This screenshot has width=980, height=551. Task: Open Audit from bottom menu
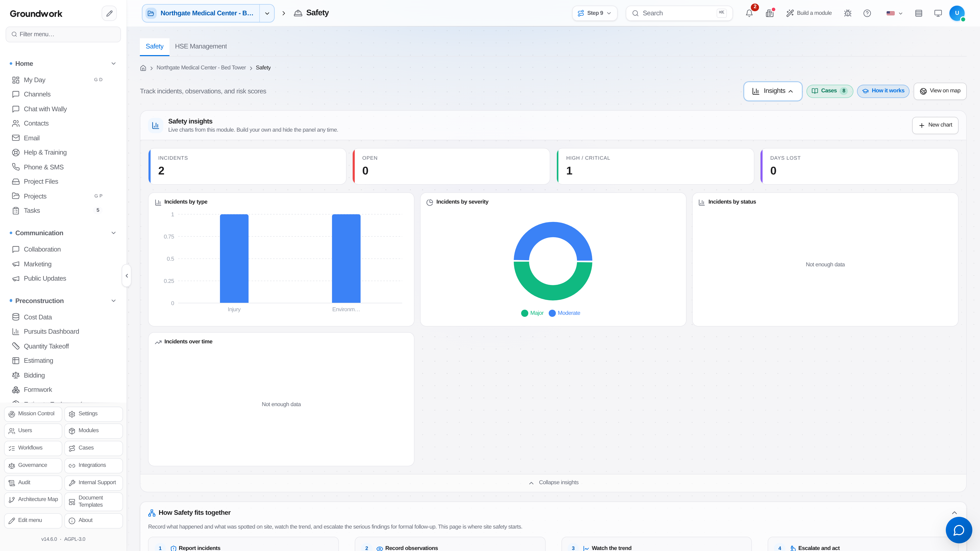tap(33, 483)
